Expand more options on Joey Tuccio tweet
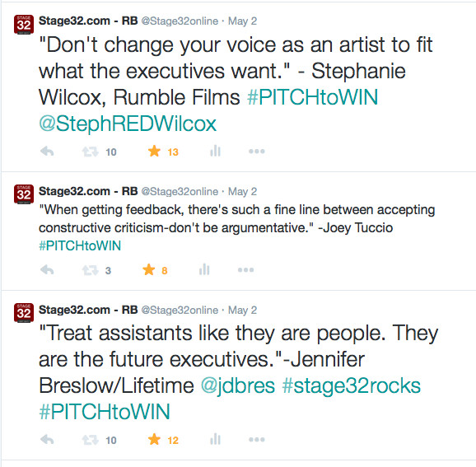The height and width of the screenshot is (467, 476). tap(246, 269)
